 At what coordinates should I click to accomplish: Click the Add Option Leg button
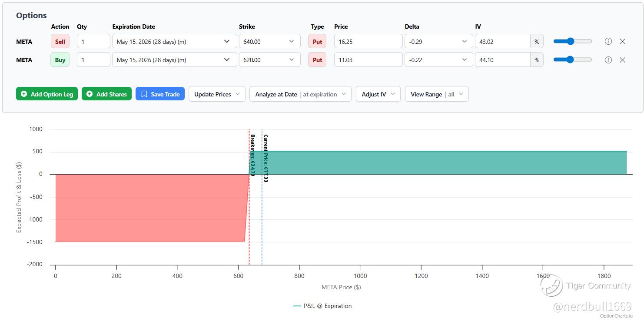(x=47, y=94)
